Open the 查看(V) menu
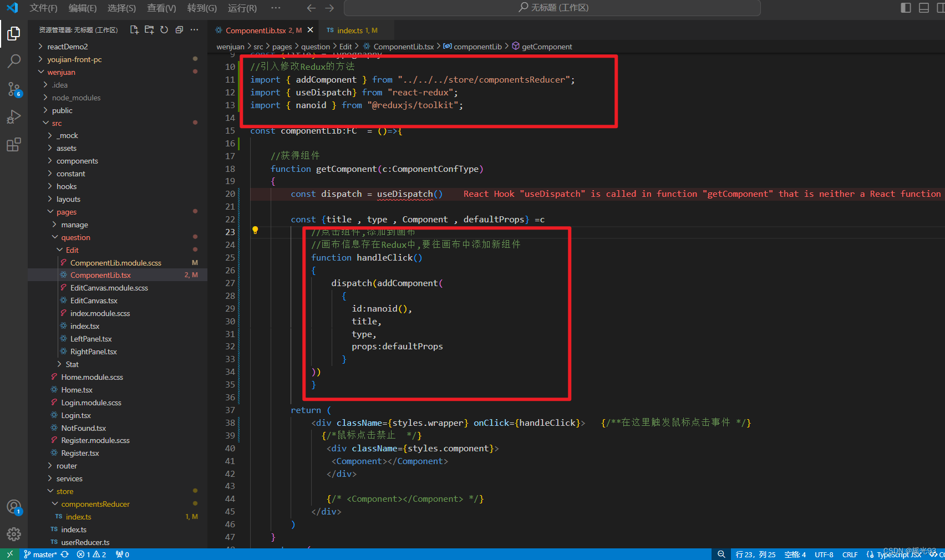Image resolution: width=945 pixels, height=560 pixels. tap(161, 8)
